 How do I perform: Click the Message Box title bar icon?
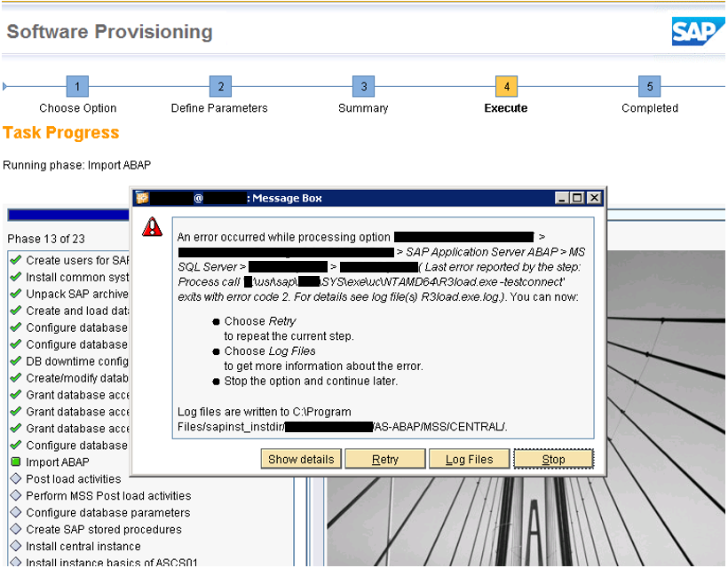(142, 198)
